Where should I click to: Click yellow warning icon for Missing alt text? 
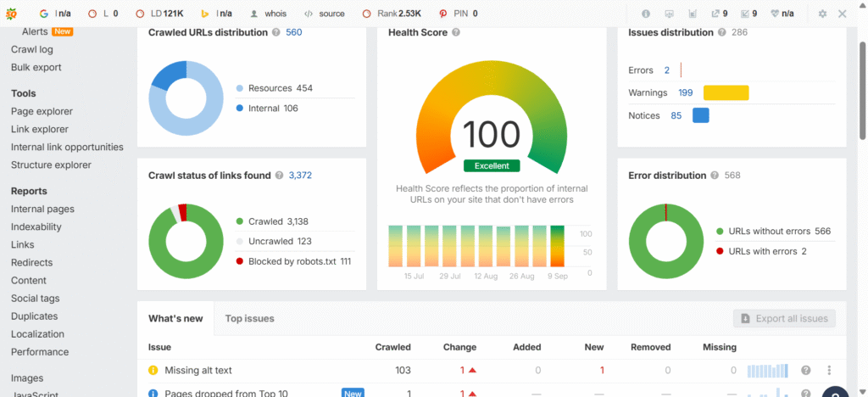(x=153, y=371)
